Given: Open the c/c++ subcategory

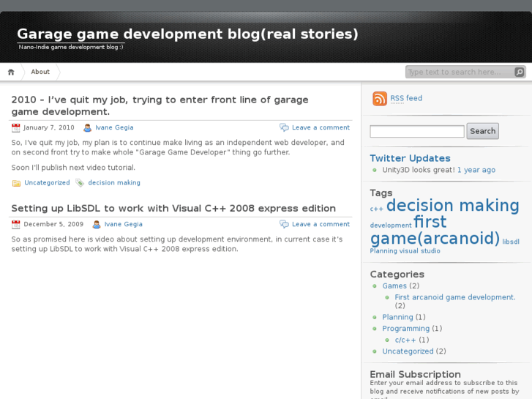Looking at the screenshot, I should pyautogui.click(x=405, y=340).
